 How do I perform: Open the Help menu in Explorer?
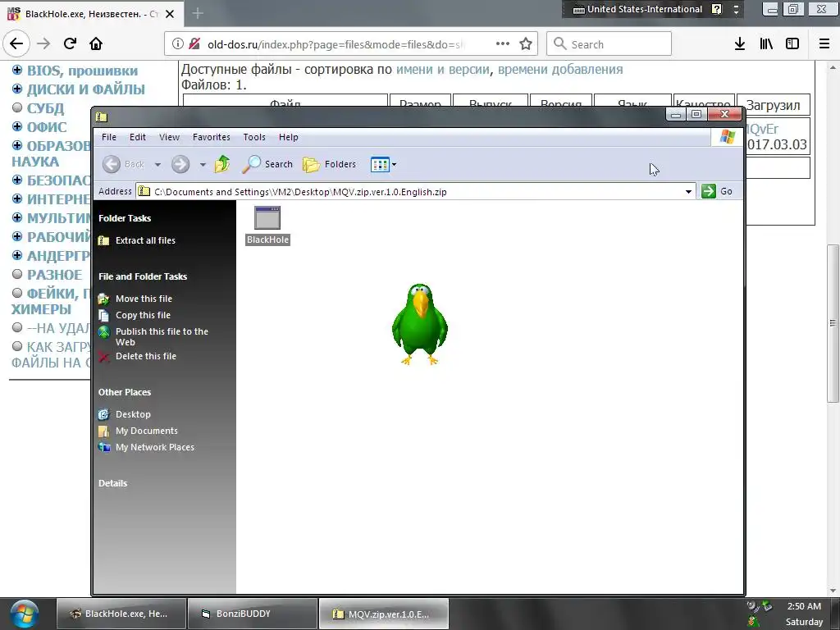click(x=288, y=137)
